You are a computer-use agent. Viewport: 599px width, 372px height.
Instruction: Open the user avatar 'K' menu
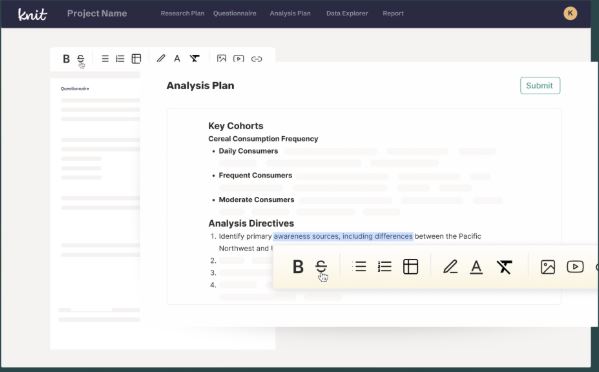tap(570, 13)
